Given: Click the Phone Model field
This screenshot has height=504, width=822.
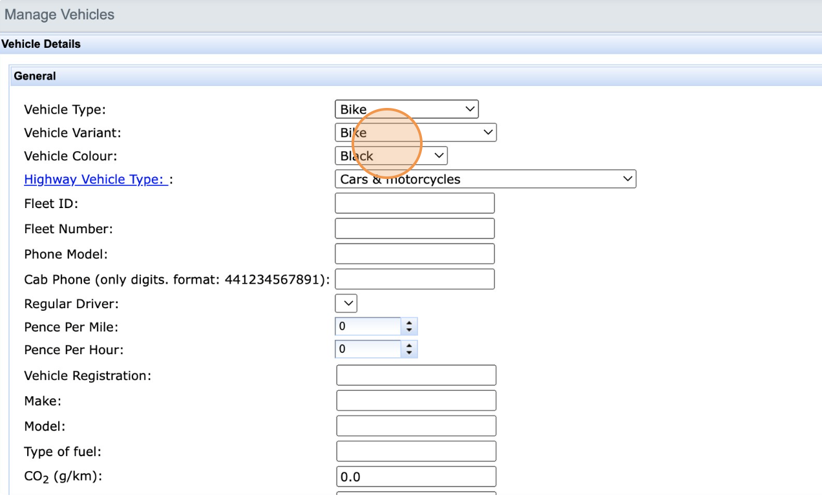Looking at the screenshot, I should pyautogui.click(x=414, y=254).
